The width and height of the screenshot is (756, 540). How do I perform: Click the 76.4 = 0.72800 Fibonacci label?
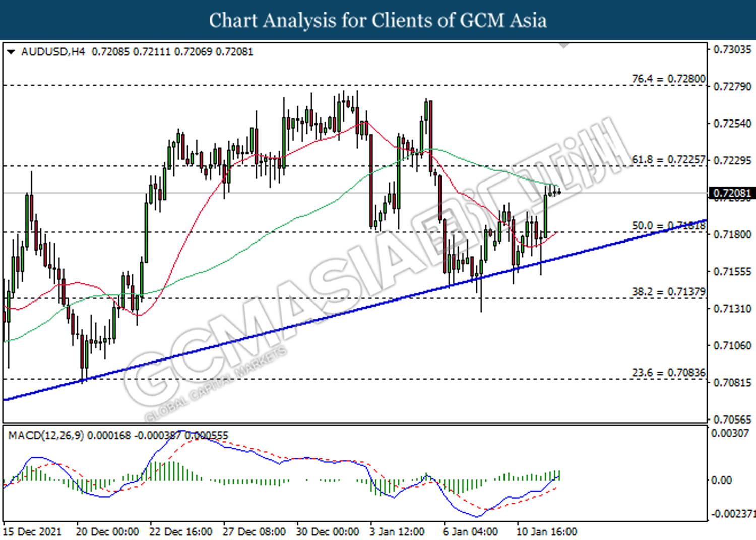(x=668, y=79)
